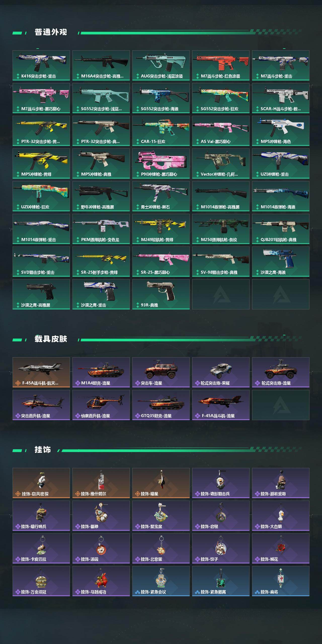Click the 普通外观 section header
The width and height of the screenshot is (322, 644).
click(x=51, y=32)
